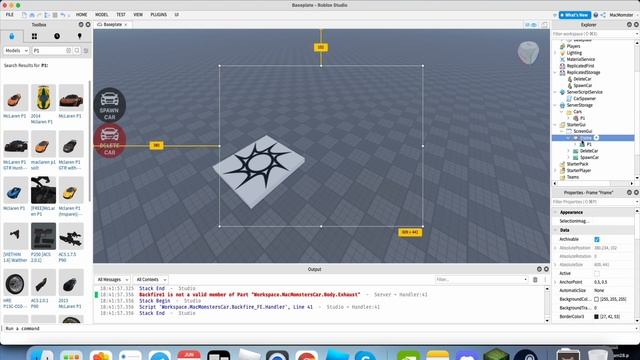
Task: Click the plus icon on selected Frame row
Action: click(596, 138)
